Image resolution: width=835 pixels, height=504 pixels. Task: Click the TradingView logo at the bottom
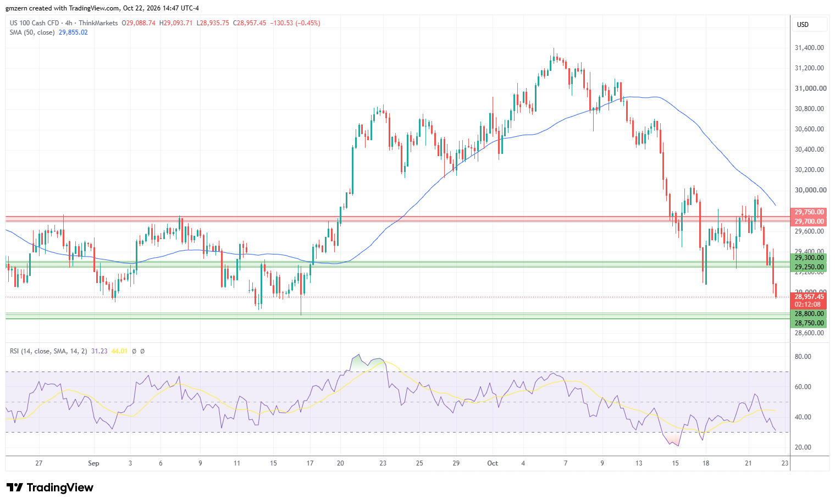click(x=49, y=488)
